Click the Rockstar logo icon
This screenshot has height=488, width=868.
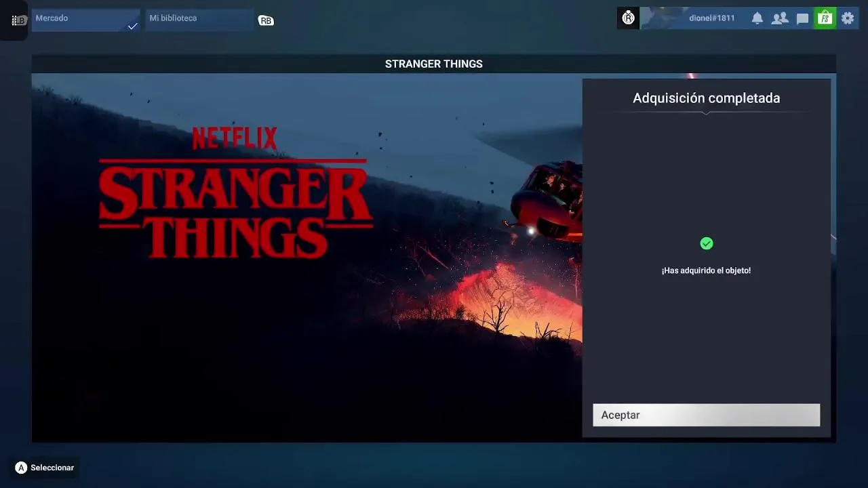tap(628, 18)
